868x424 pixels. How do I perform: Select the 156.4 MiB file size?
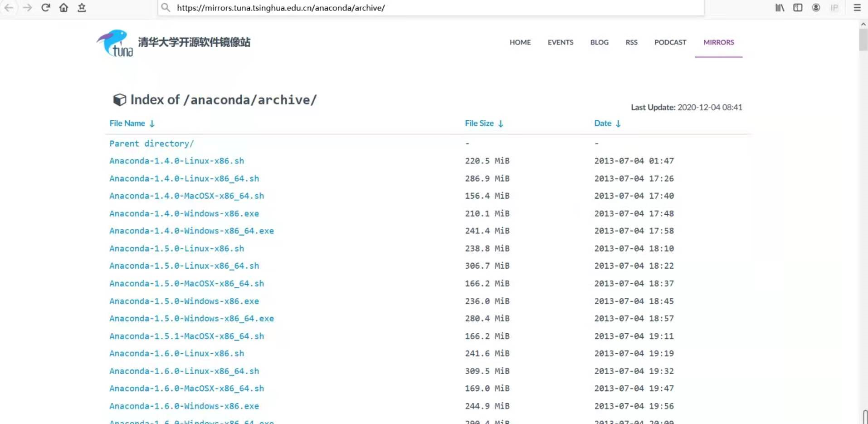[487, 196]
